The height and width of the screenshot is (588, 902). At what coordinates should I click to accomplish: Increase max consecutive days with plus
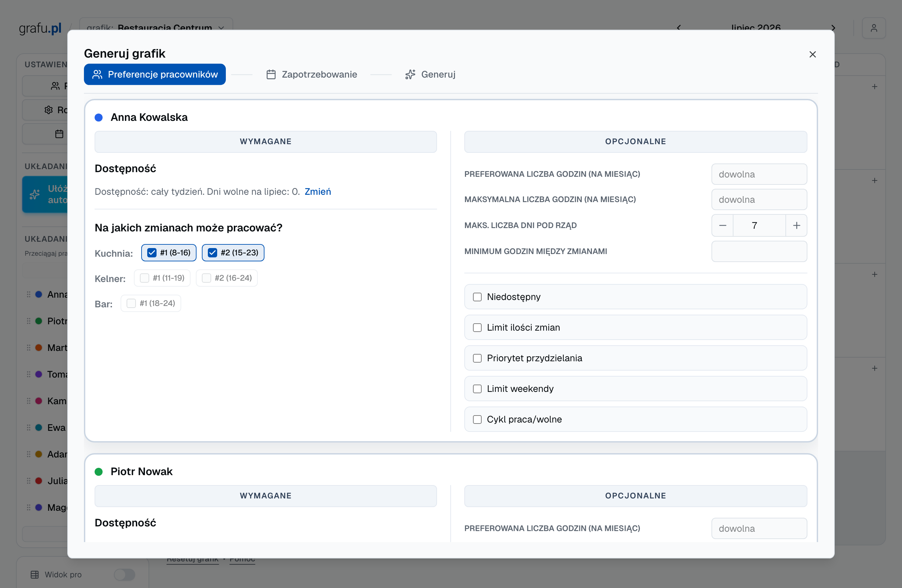click(797, 226)
